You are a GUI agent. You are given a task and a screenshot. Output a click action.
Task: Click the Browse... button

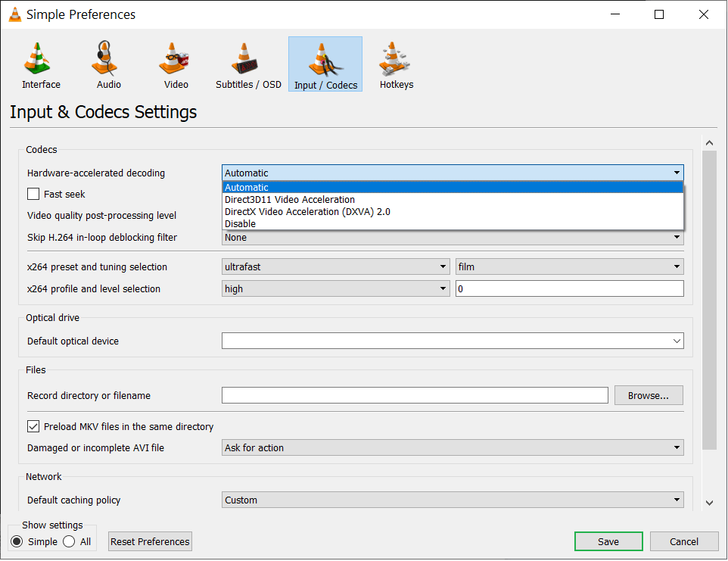point(648,396)
